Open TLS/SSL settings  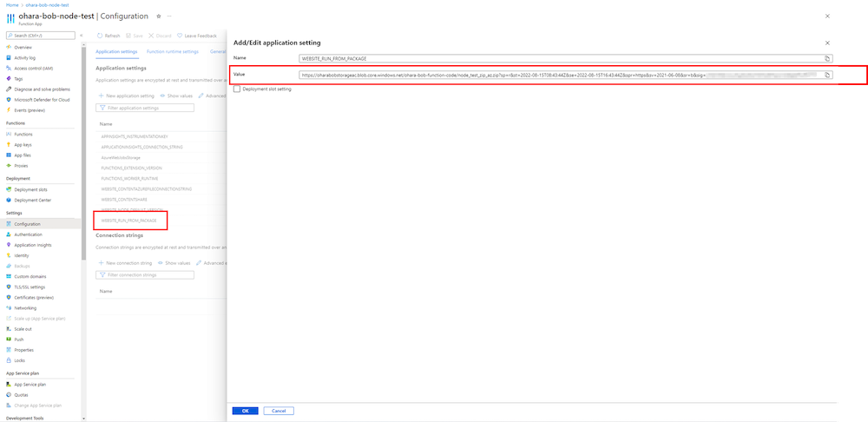pos(30,287)
